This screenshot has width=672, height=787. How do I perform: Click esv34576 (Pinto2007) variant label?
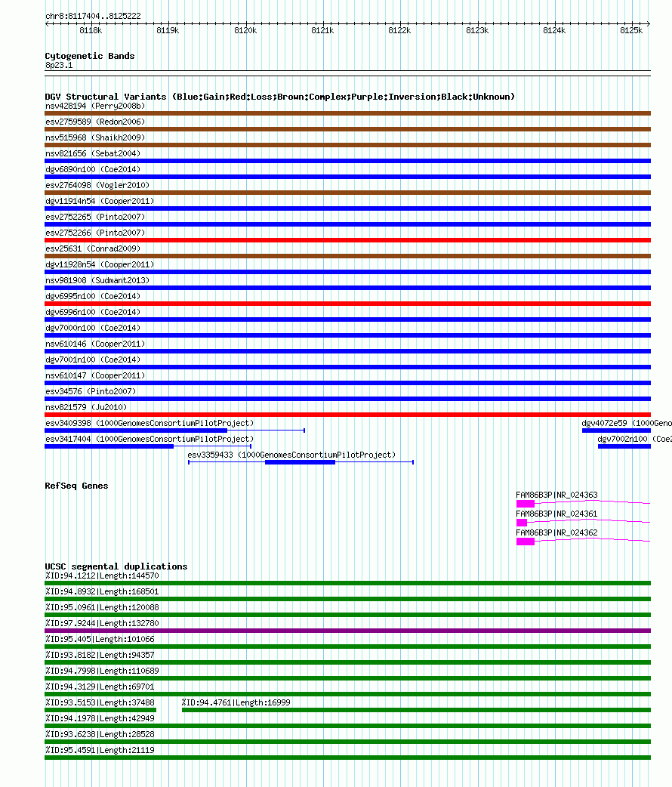tap(91, 391)
